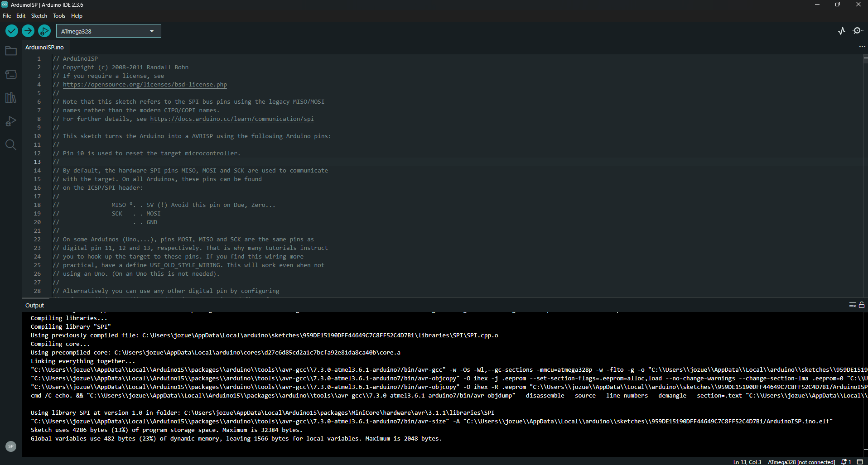This screenshot has width=868, height=465.
Task: Click the 'Compiling libraries...' output line
Action: (69, 318)
